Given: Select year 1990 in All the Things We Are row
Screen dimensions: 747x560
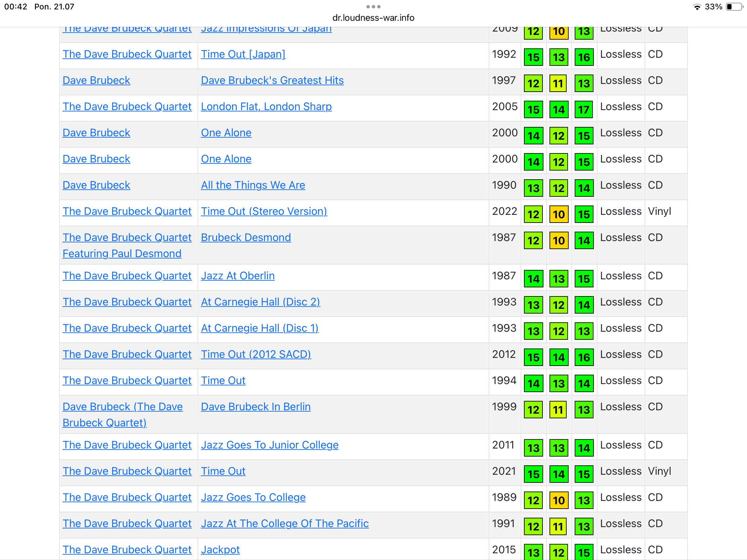Looking at the screenshot, I should pyautogui.click(x=504, y=185).
